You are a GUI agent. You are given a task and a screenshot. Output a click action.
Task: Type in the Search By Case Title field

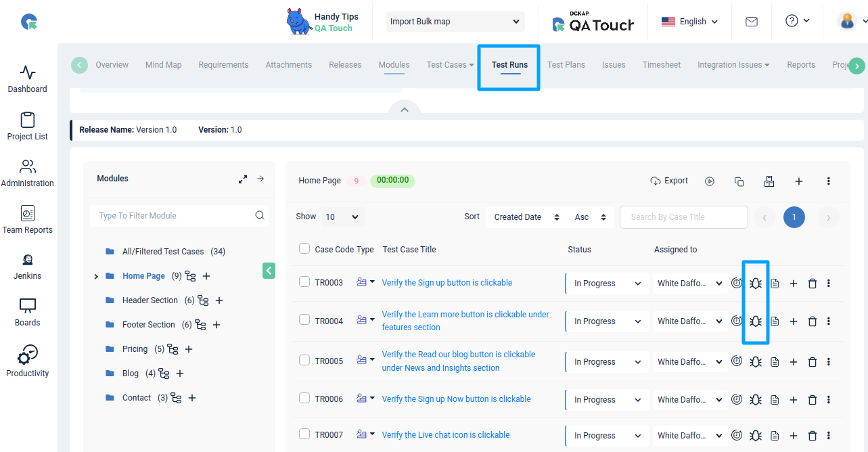[x=683, y=217]
